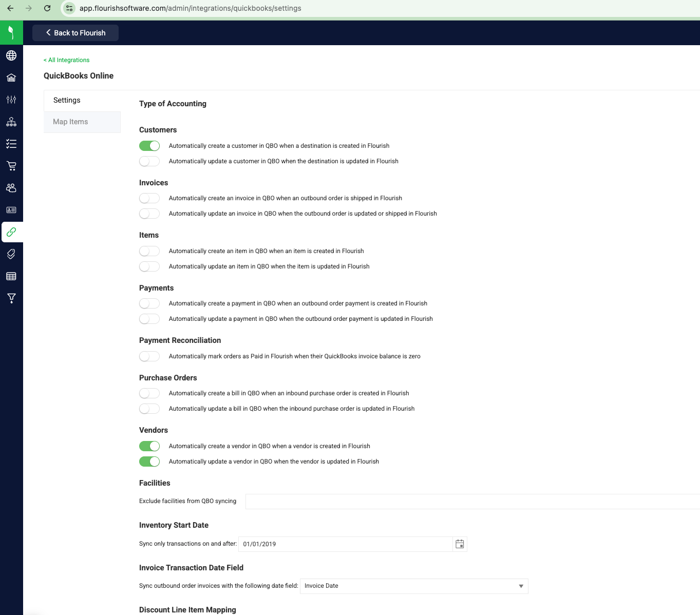Click the Facilities section heading

tap(155, 483)
